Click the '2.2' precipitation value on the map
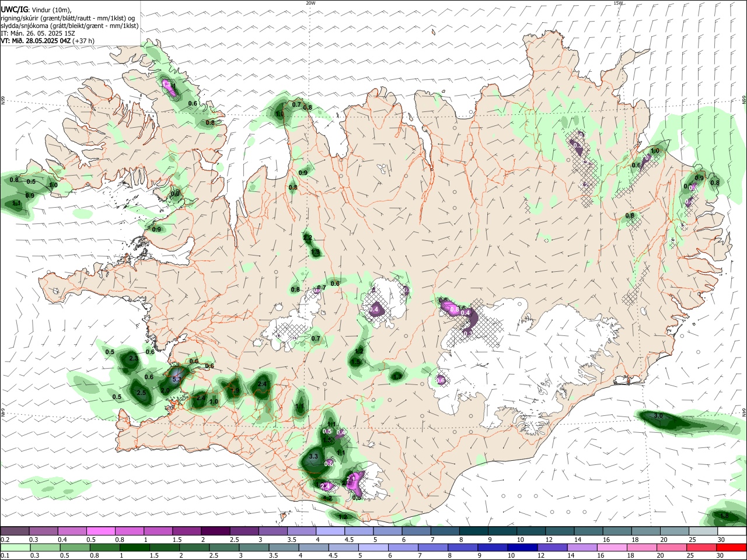The height and width of the screenshot is (560, 747). (x=308, y=237)
